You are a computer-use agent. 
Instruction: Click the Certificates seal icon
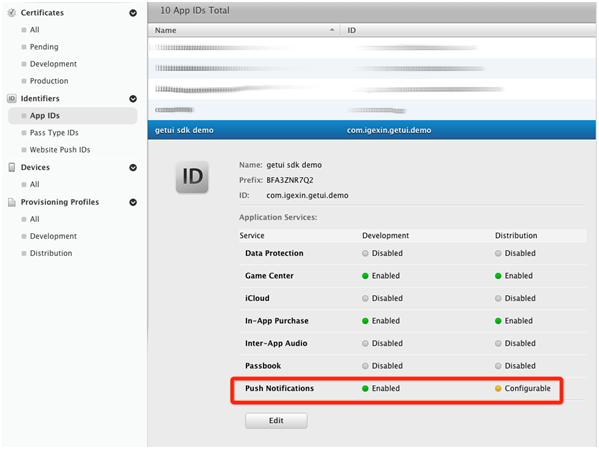[12, 13]
